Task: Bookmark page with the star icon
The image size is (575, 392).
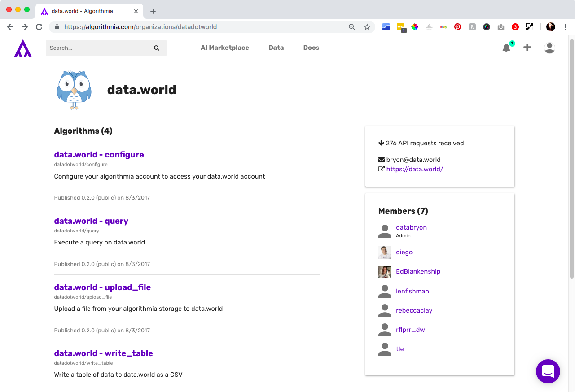Action: 367,27
